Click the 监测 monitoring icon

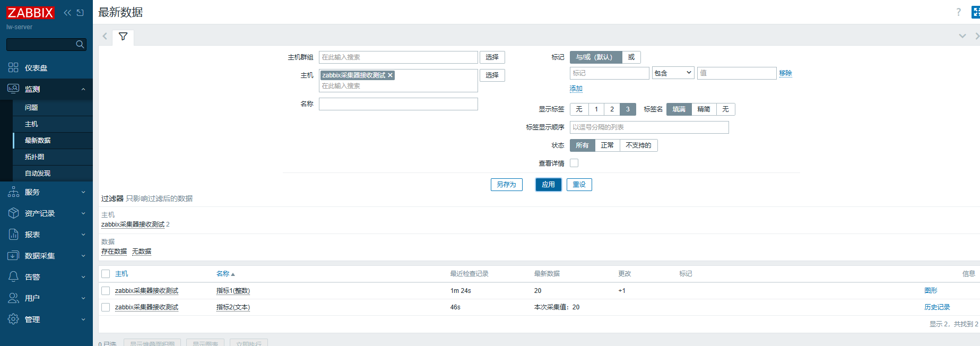[13, 89]
